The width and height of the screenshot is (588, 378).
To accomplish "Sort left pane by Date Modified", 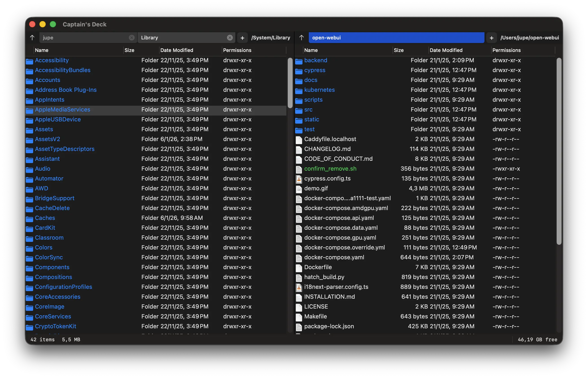I will [177, 50].
